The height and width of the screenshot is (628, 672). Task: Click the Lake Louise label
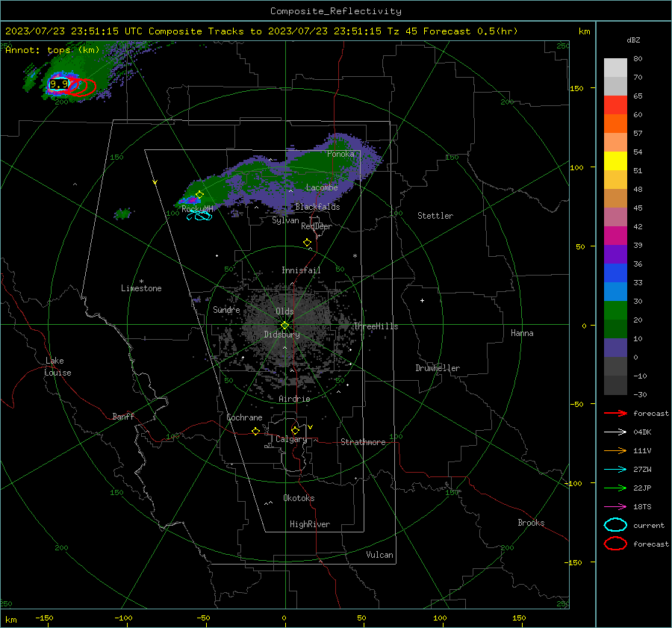coord(57,367)
